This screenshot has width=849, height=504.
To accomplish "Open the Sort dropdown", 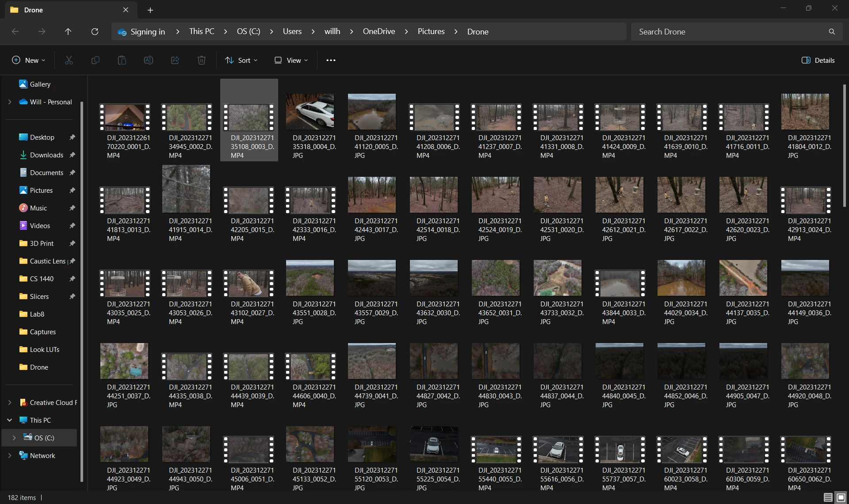I will pyautogui.click(x=241, y=60).
